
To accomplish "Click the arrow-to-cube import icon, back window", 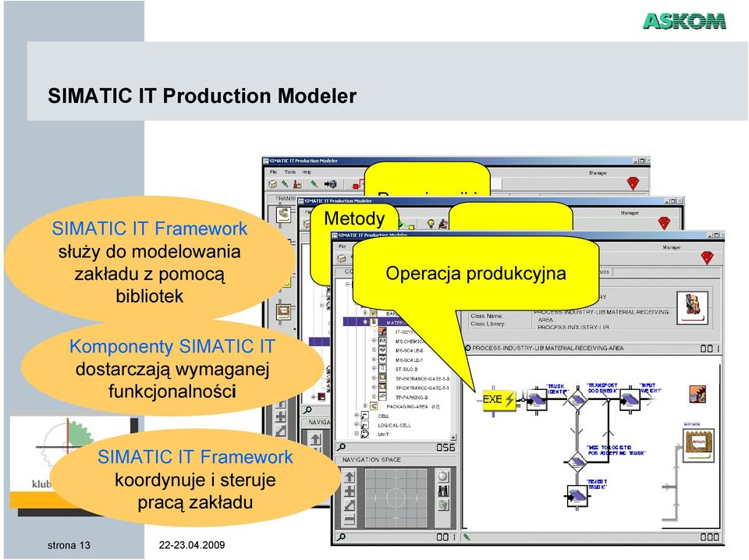I will coord(331,184).
